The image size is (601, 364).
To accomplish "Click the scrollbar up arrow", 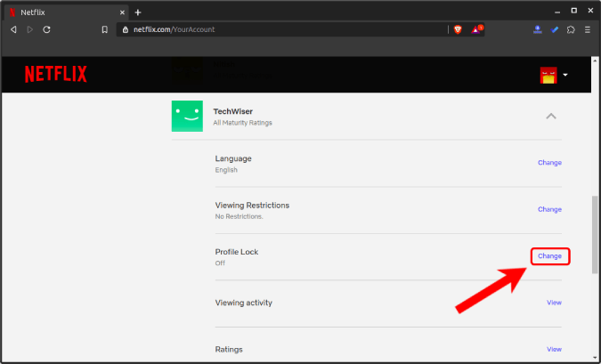I will coord(596,61).
